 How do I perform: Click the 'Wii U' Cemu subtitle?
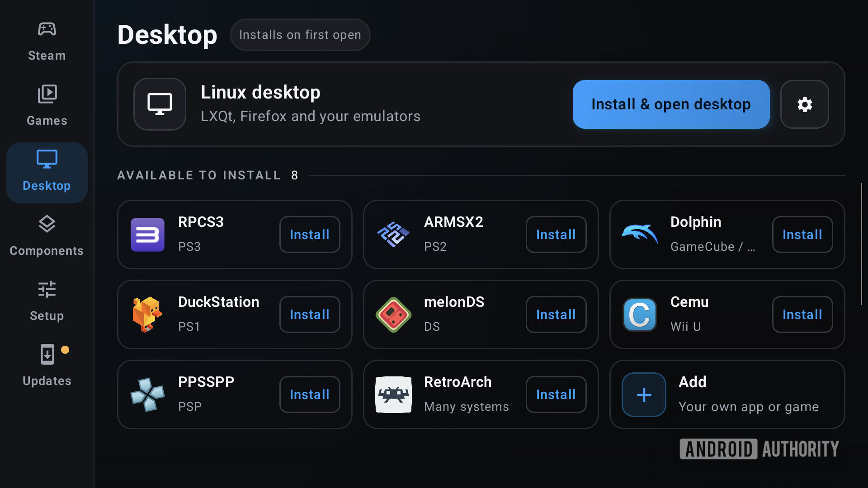685,327
